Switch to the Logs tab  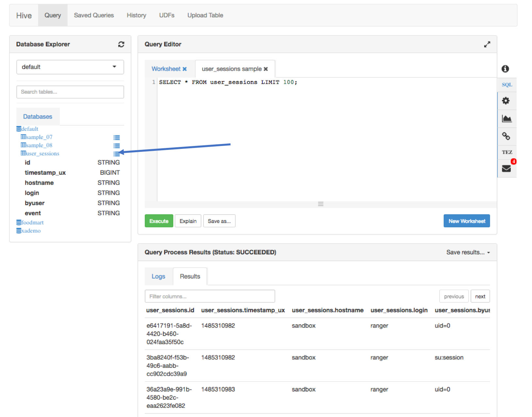click(x=158, y=276)
